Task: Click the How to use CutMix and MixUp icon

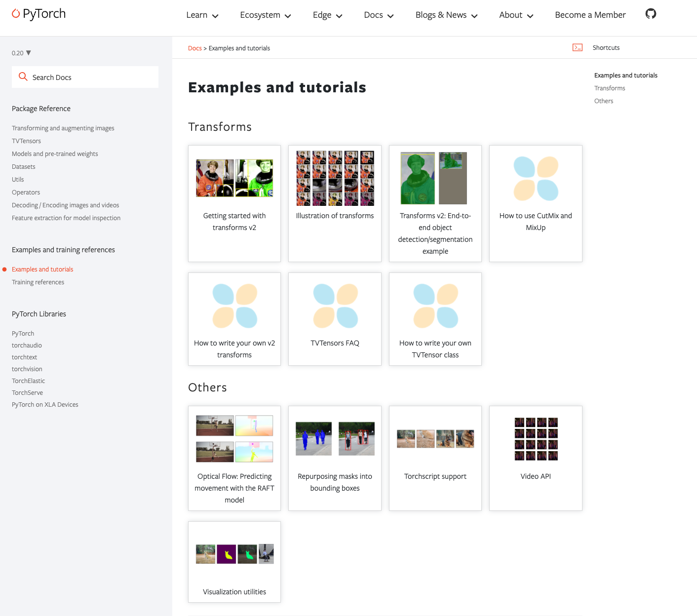Action: (x=536, y=178)
